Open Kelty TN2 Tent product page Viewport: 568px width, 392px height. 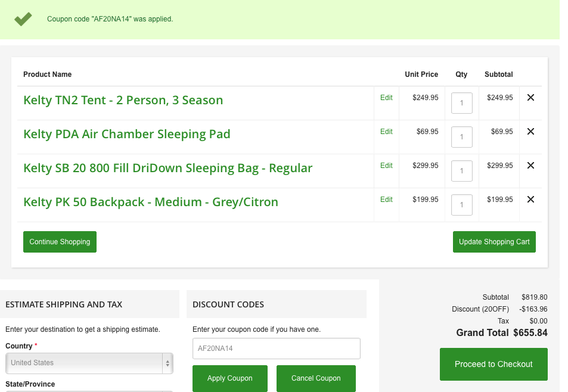123,100
